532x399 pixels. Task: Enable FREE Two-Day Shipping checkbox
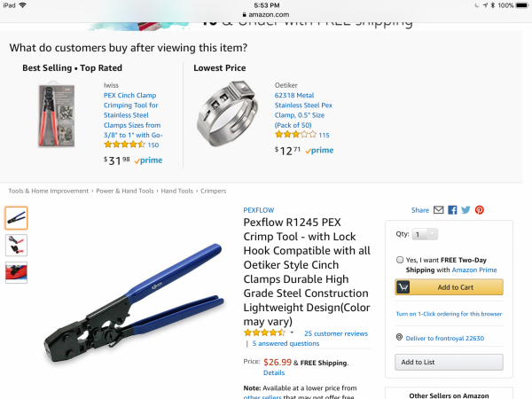click(400, 260)
